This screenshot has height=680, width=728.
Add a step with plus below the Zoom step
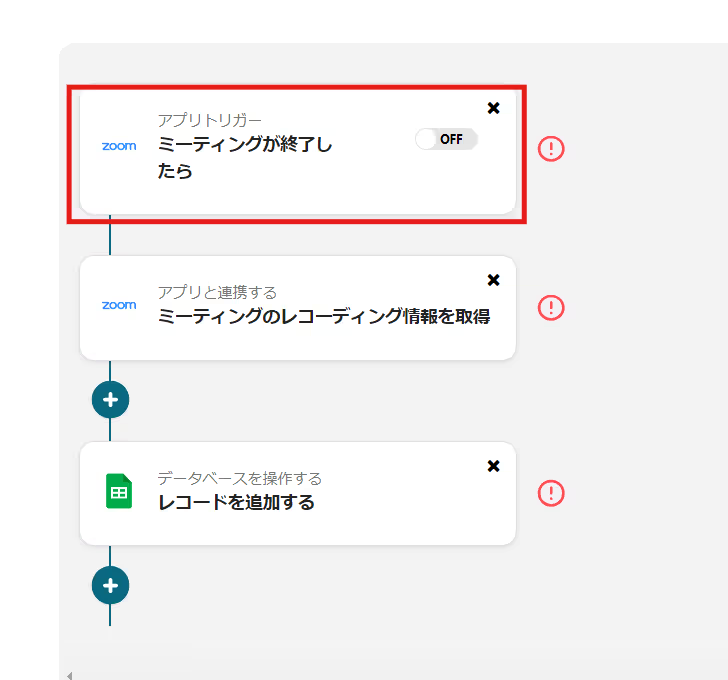pos(110,400)
